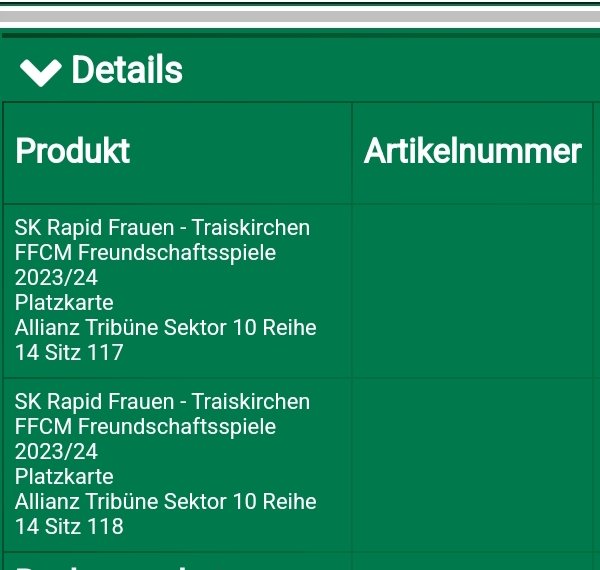The image size is (600, 570).
Task: Click the gray bar above Details
Action: coord(300,17)
